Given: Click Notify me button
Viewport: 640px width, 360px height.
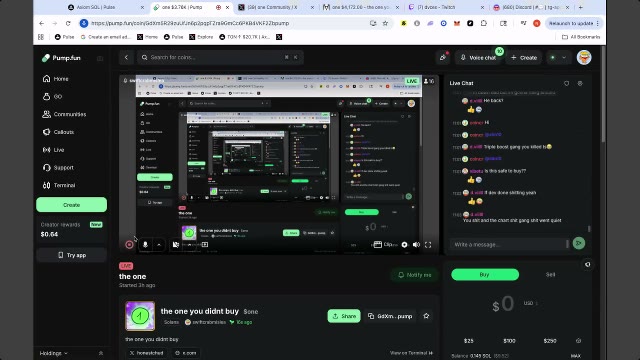Looking at the screenshot, I should coord(414,275).
